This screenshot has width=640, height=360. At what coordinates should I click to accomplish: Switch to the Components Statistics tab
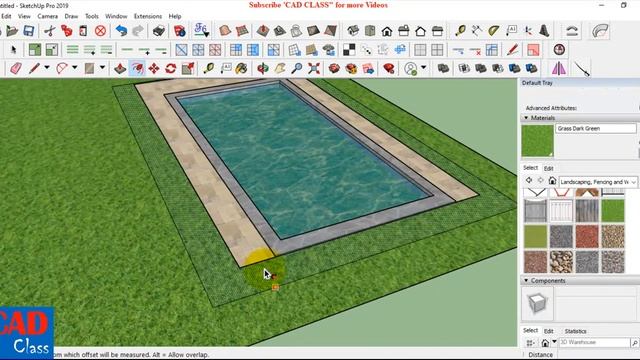pyautogui.click(x=576, y=331)
